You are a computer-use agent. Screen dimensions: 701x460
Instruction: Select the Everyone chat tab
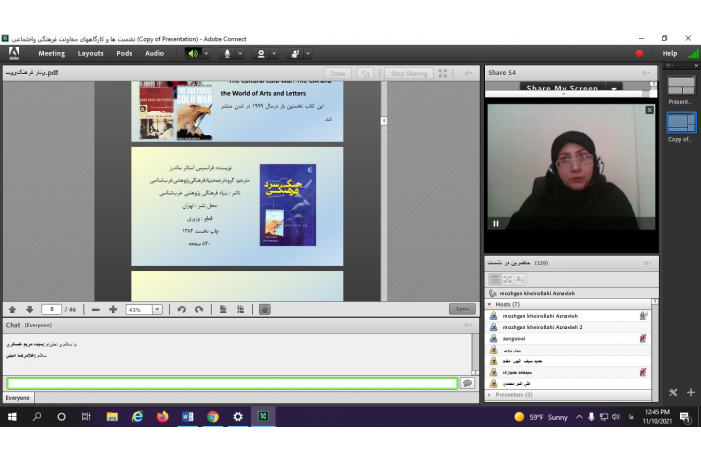pos(18,397)
